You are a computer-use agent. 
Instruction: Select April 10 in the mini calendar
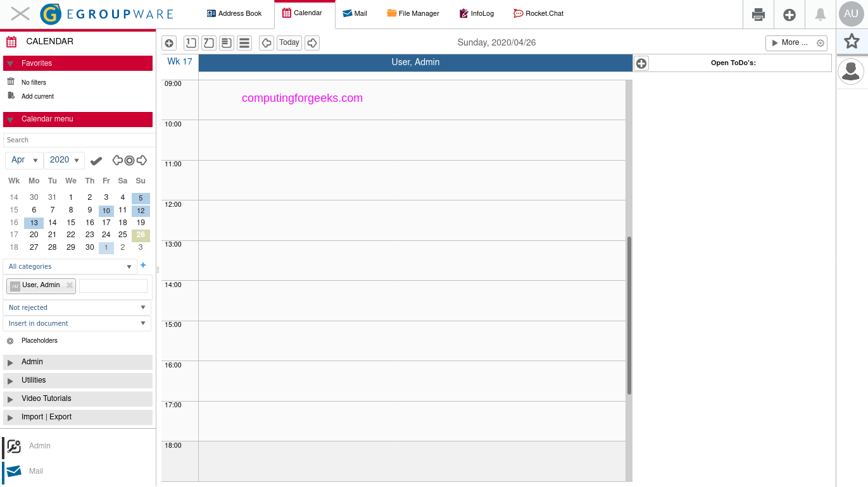(106, 210)
